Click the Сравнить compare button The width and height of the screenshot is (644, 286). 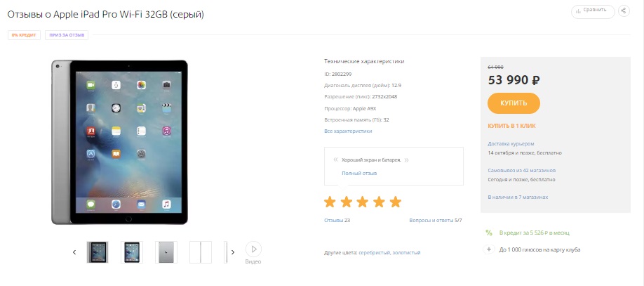(x=593, y=11)
